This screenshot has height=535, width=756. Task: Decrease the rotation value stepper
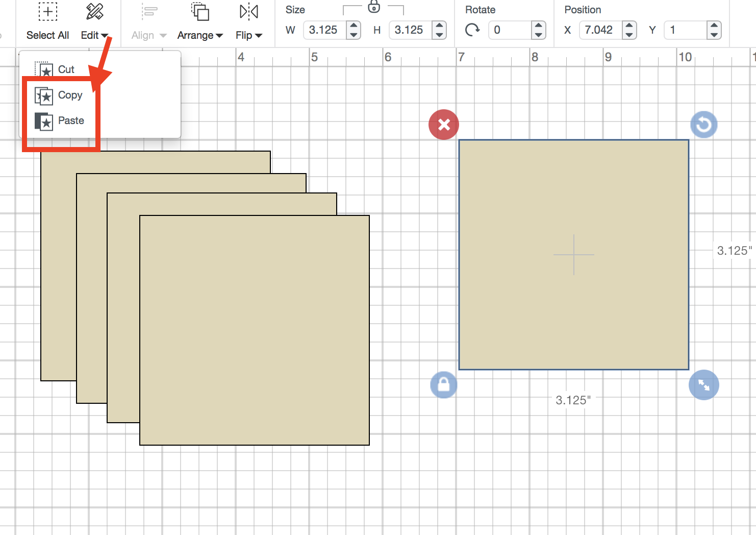coord(538,35)
